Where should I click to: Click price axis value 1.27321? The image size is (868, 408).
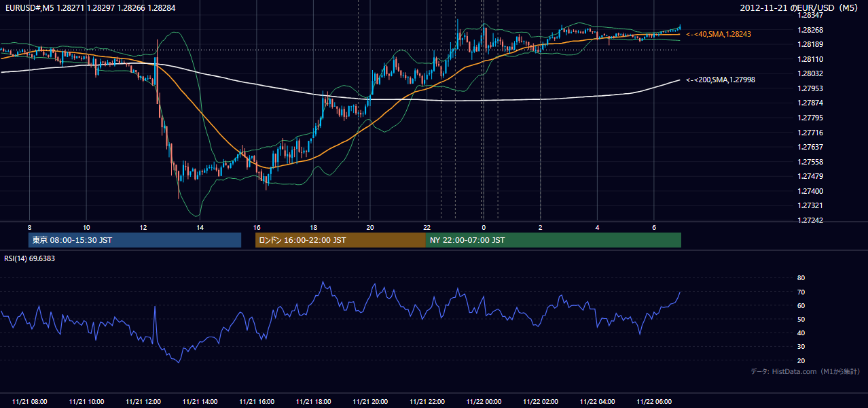tap(810, 205)
